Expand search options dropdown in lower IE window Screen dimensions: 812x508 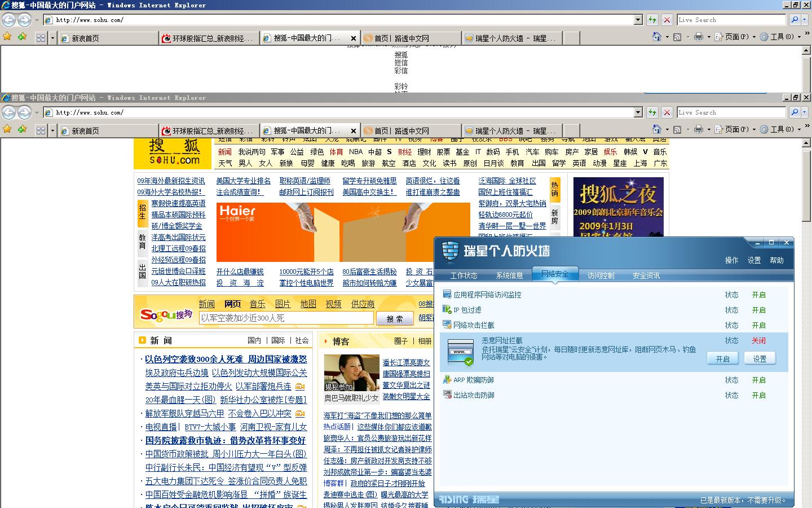(x=805, y=112)
